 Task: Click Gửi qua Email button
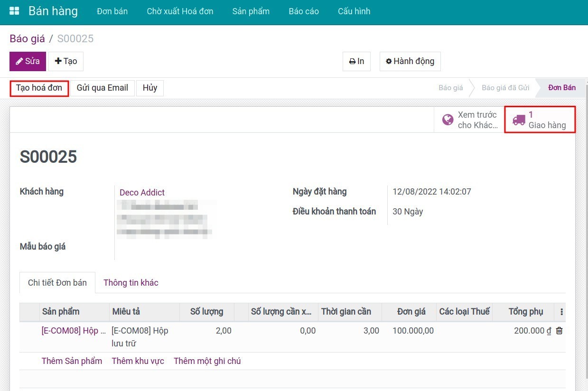(x=103, y=88)
